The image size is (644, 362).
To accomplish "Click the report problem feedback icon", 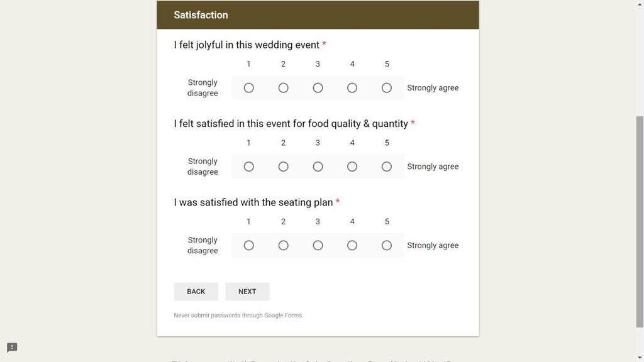I will tap(12, 348).
